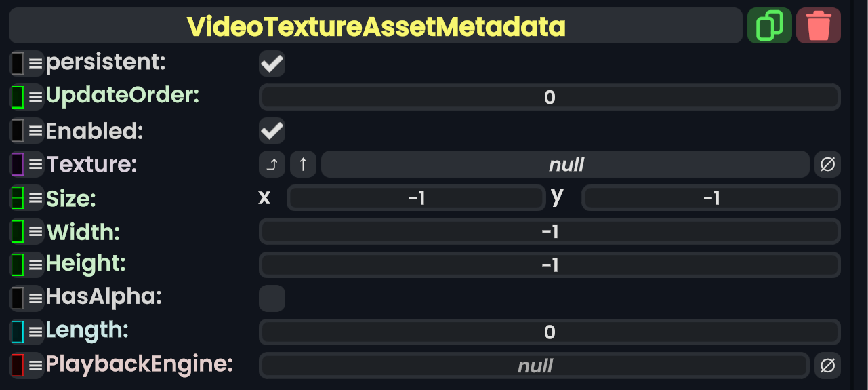Viewport: 868px width, 390px height.
Task: Click the Width value field
Action: point(549,231)
